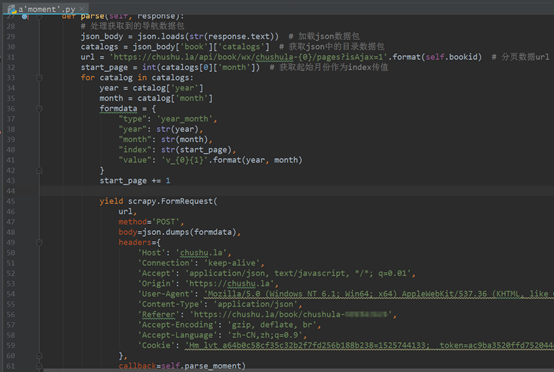
Task: Click 'scrapy.FormRequest' call
Action: pyautogui.click(x=170, y=201)
